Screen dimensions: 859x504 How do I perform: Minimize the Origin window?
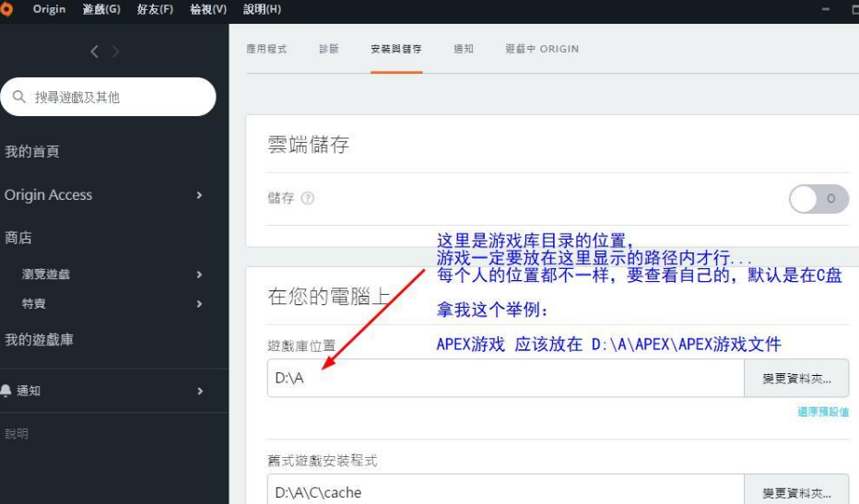(826, 9)
